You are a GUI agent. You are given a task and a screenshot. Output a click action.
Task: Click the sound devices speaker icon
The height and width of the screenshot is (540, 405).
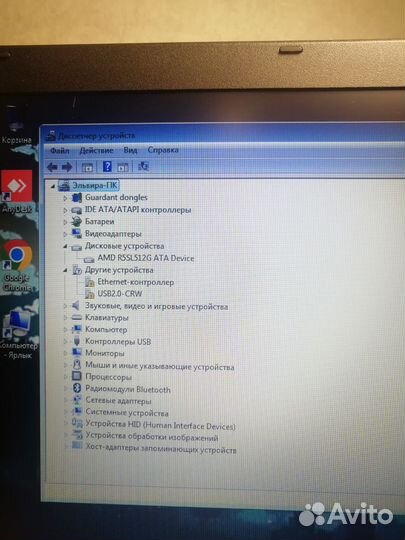76,305
